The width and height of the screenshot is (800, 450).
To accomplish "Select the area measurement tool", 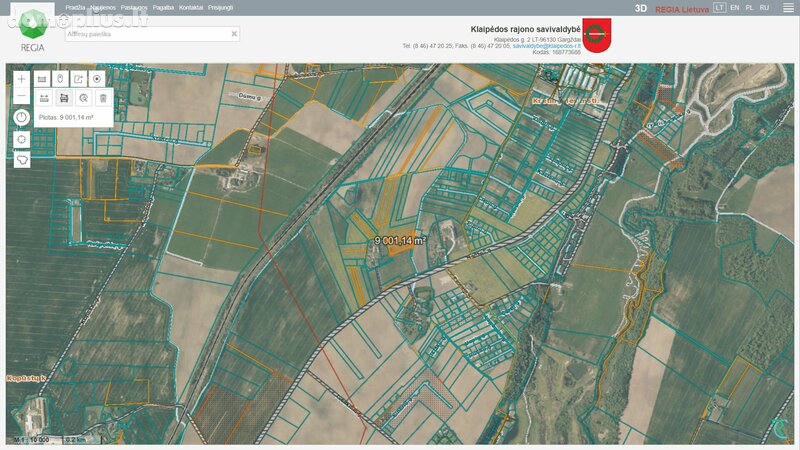I will coord(64,98).
